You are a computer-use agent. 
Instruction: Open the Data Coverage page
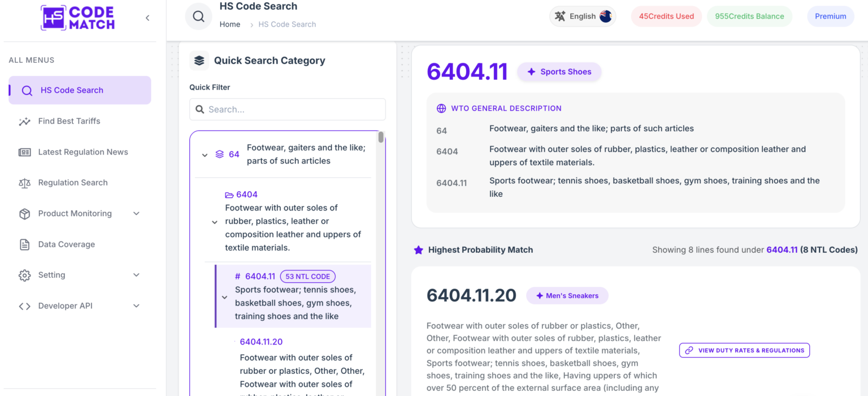(66, 244)
